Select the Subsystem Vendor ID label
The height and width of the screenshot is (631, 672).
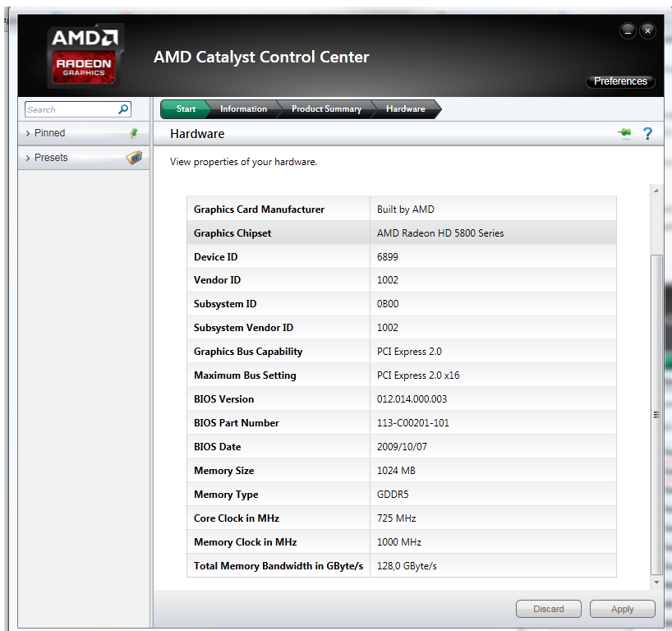tap(243, 328)
